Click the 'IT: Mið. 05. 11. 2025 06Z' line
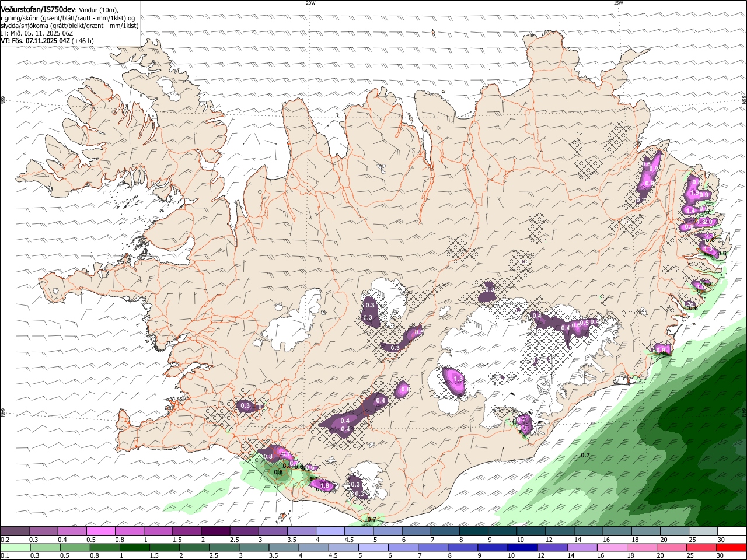 (x=37, y=33)
